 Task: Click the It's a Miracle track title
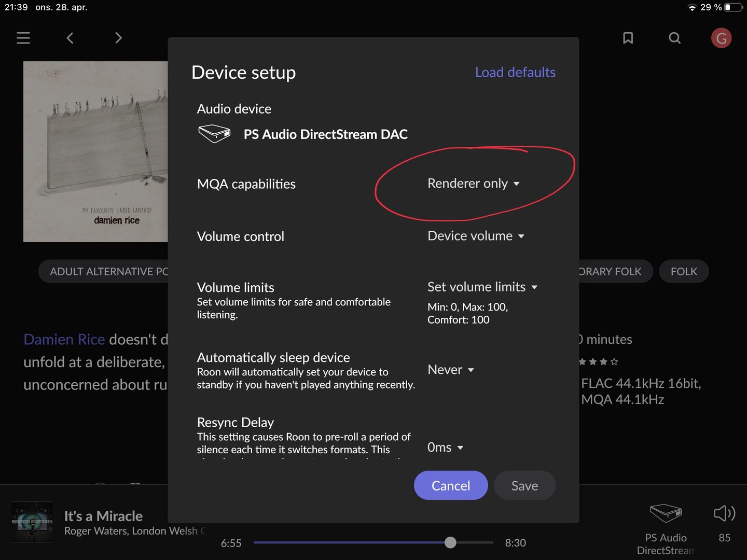point(103,516)
